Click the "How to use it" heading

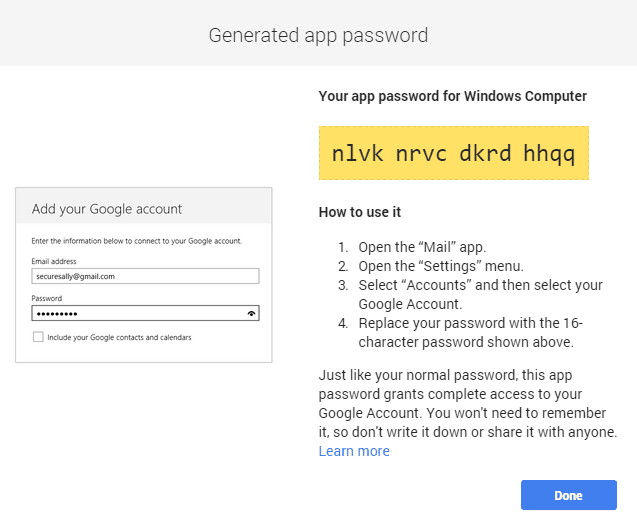click(360, 212)
